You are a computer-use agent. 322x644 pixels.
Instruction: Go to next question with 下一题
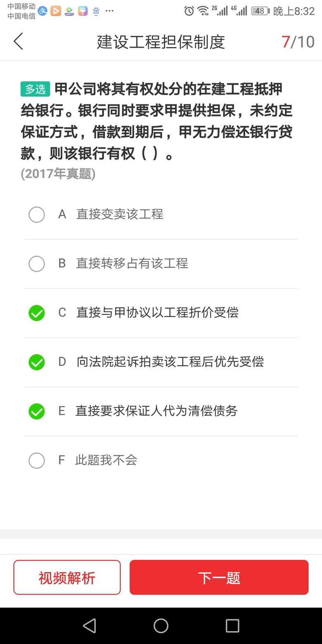(219, 577)
